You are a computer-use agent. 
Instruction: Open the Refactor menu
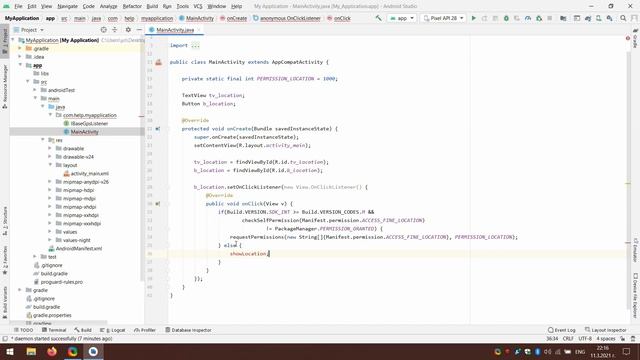(132, 6)
